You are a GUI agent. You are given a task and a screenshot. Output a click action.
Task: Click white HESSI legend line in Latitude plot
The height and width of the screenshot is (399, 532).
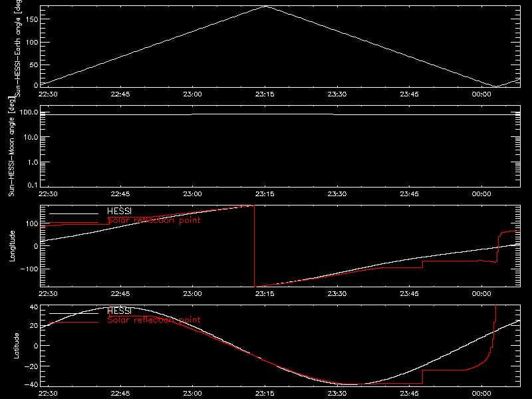(x=74, y=313)
